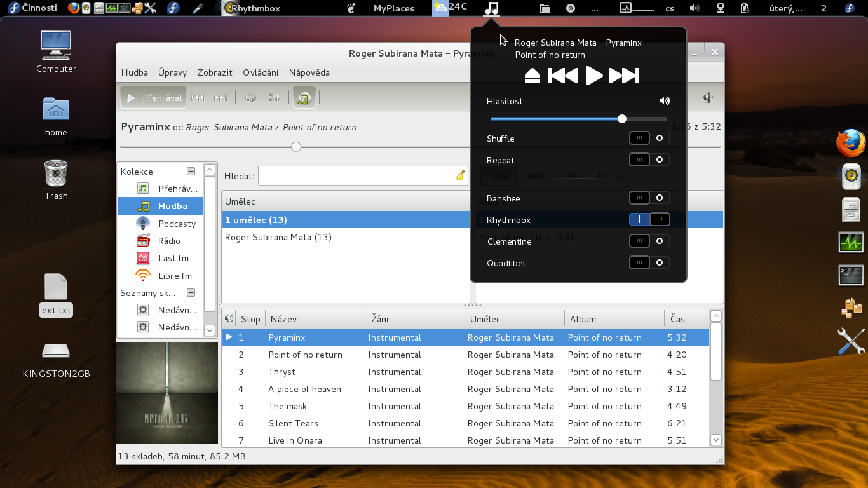Open the KINGSTON2GB drive desktop icon

coord(56,360)
